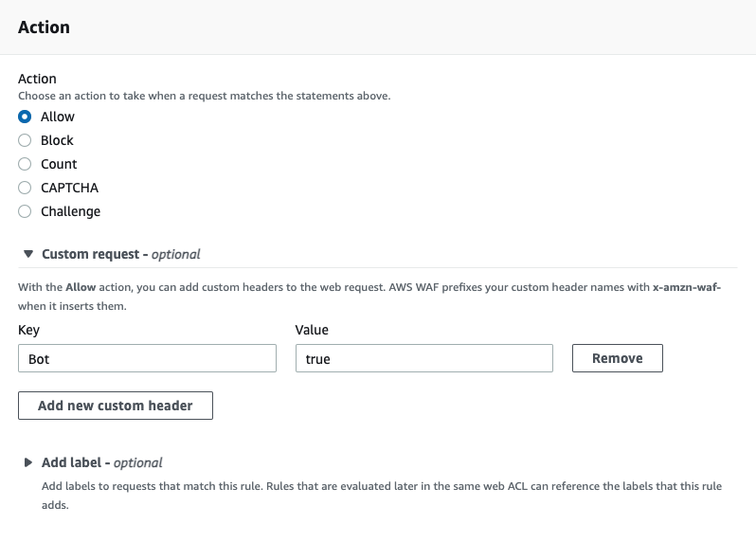Pick the Count radio button circle
This screenshot has height=542, width=756.
coord(25,164)
